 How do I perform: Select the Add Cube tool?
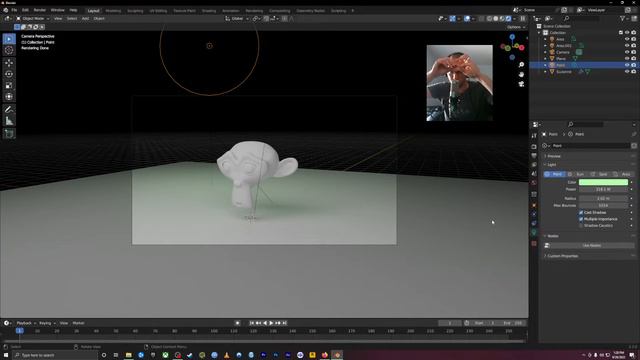click(9, 133)
